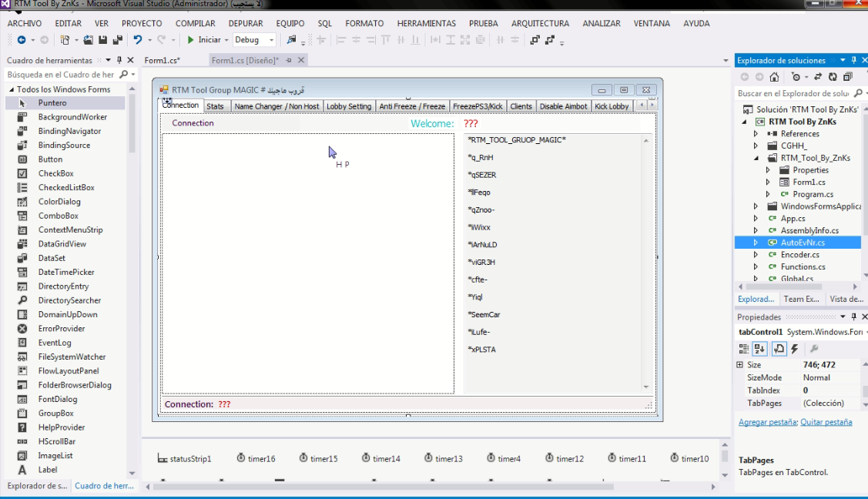
Task: Click the Navigate Backward icon
Action: tap(22, 40)
